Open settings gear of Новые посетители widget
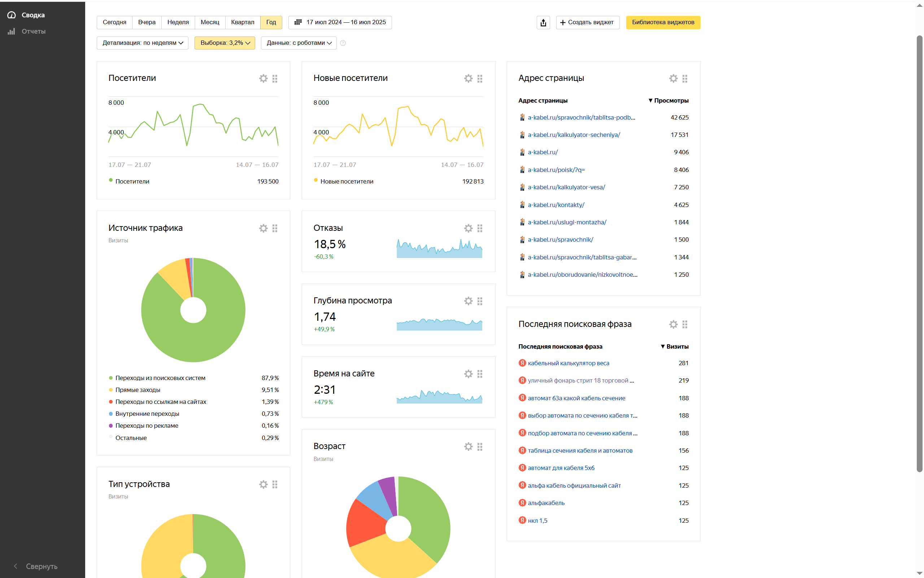924x578 pixels. pos(468,78)
